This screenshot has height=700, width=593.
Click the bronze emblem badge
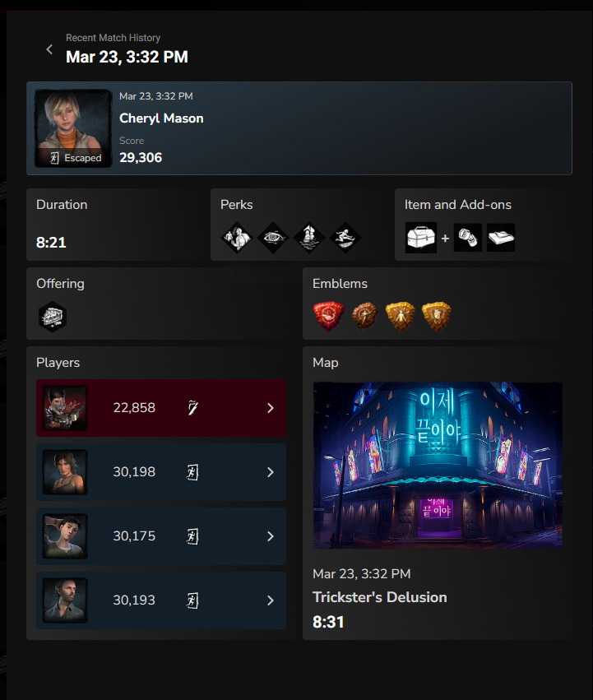click(364, 316)
